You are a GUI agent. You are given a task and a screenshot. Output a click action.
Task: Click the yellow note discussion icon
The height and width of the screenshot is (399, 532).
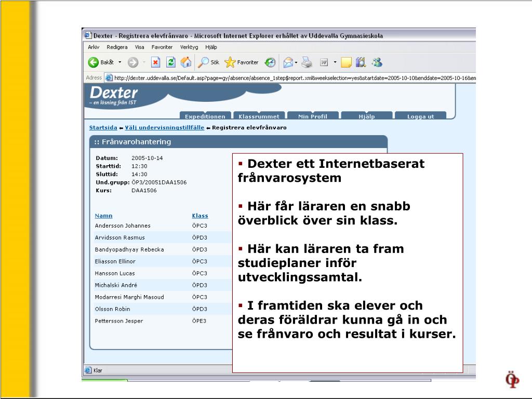[x=346, y=62]
